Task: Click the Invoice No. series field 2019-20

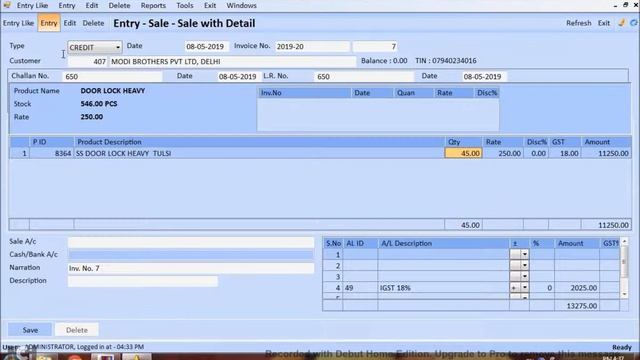Action: tap(312, 47)
